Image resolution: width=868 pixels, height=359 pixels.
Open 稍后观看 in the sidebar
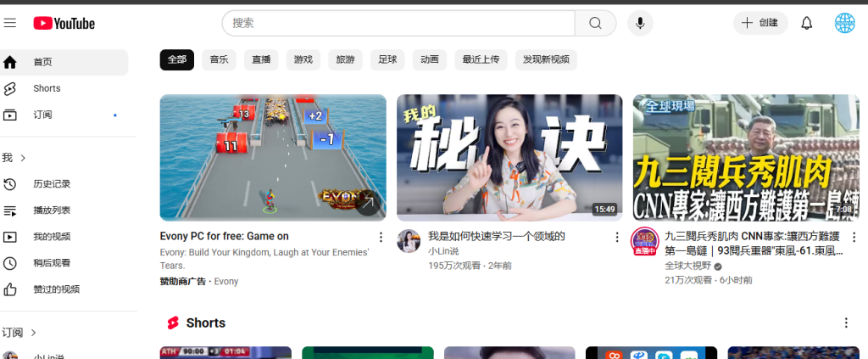51,263
